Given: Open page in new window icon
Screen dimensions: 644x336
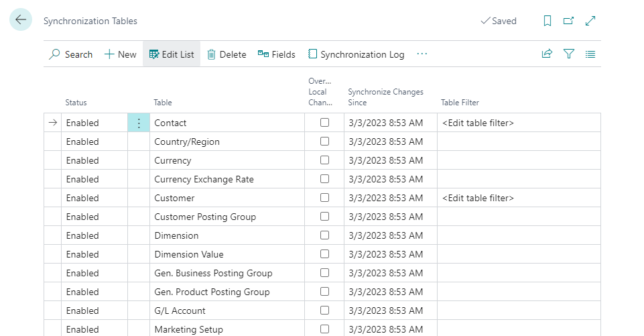Looking at the screenshot, I should 569,21.
